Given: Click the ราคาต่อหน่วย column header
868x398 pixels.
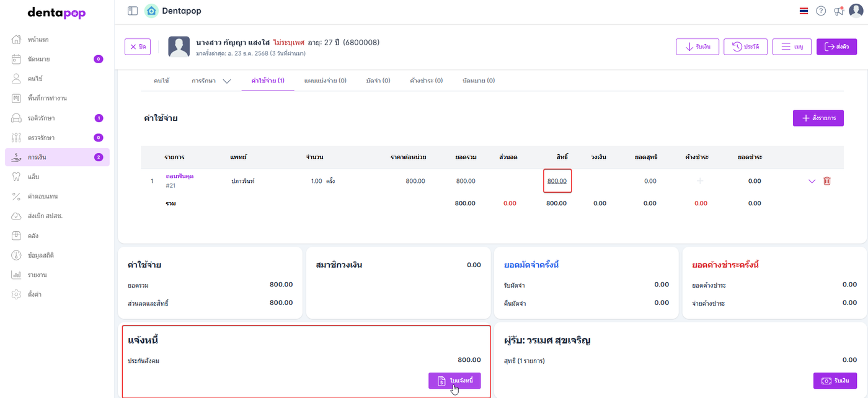Looking at the screenshot, I should click(x=408, y=157).
